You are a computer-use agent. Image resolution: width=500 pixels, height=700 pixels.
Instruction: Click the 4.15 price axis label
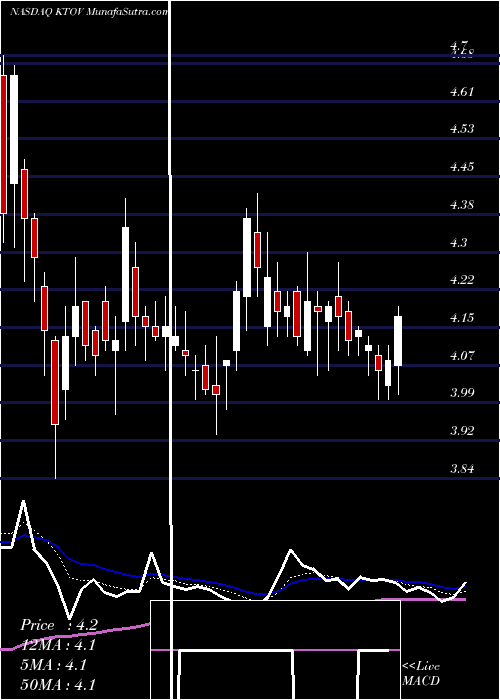(x=462, y=318)
